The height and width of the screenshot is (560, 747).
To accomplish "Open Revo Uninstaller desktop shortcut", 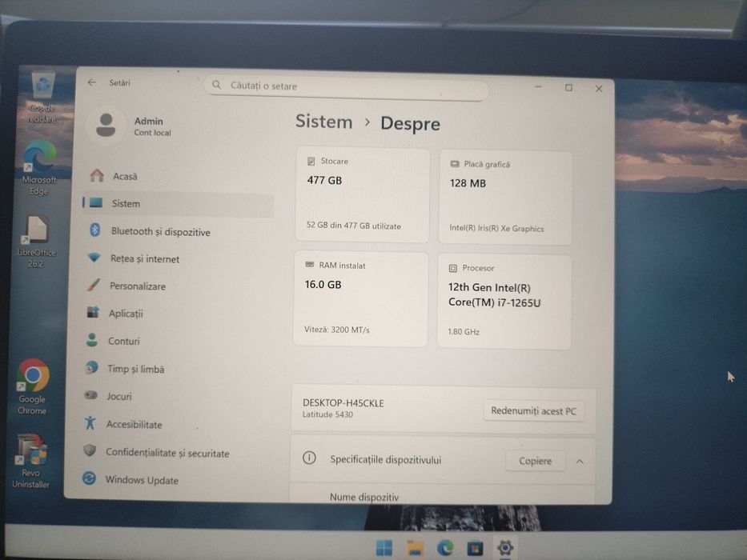I will [x=30, y=461].
